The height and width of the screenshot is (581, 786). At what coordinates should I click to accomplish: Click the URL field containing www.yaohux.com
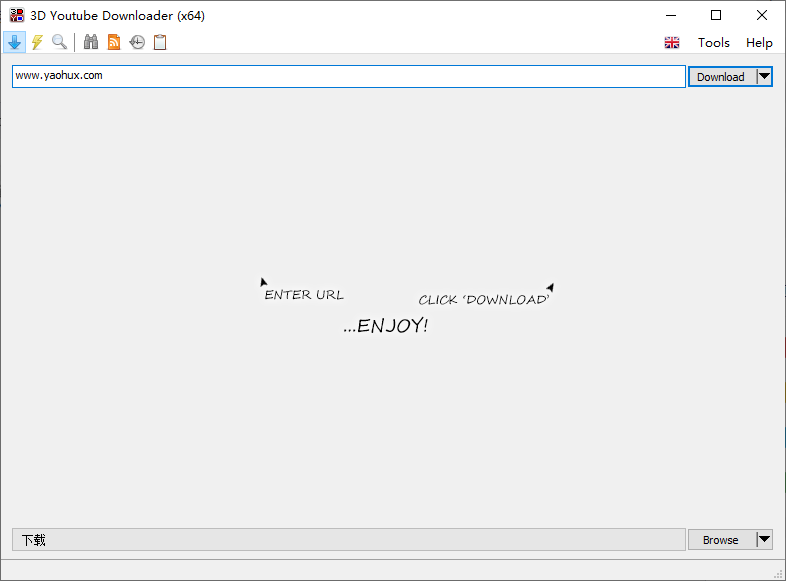[348, 77]
